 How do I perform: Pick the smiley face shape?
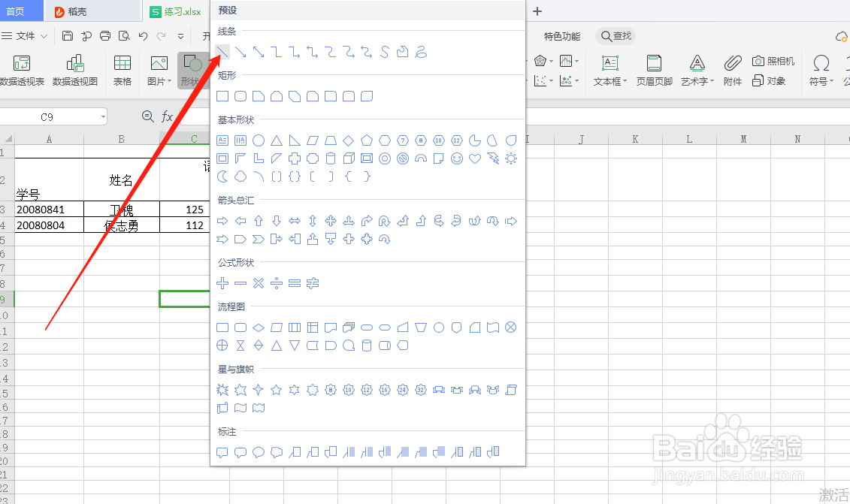pyautogui.click(x=457, y=158)
